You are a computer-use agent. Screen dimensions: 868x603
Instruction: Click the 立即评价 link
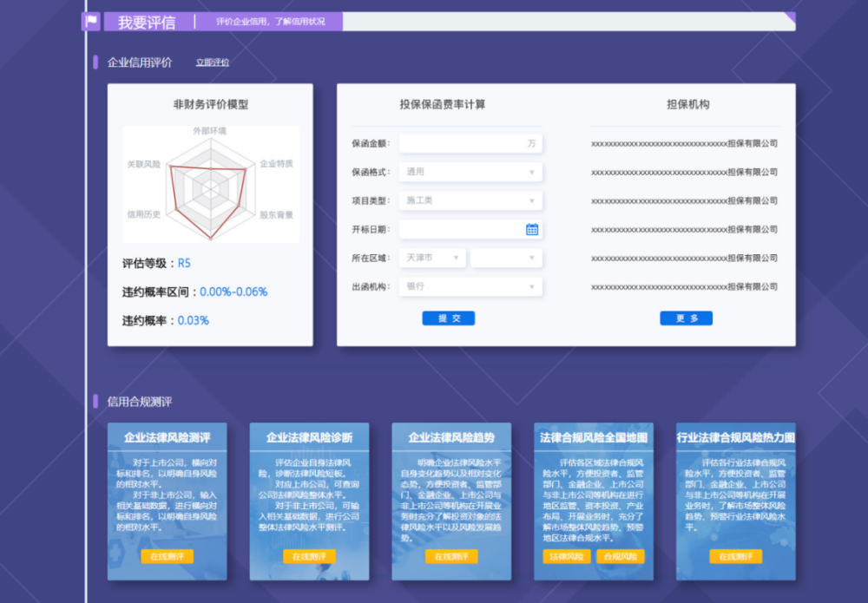(213, 62)
